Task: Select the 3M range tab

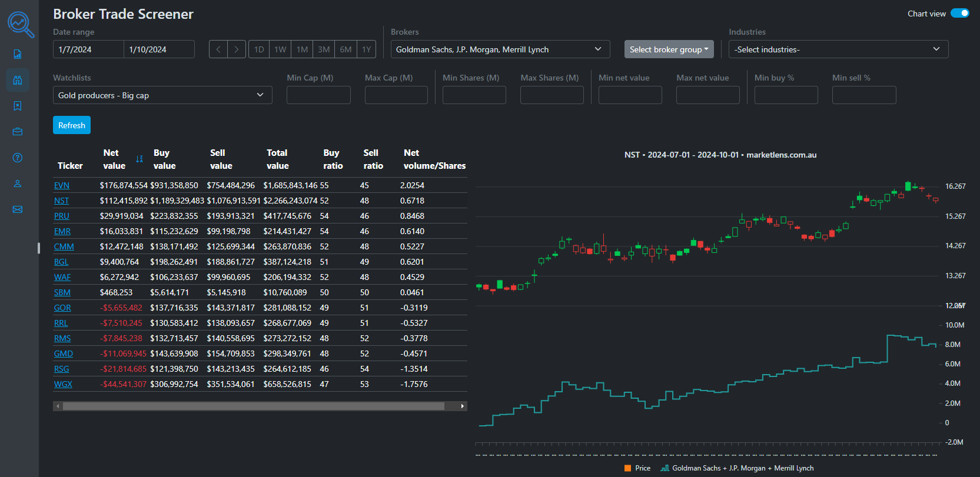Action: (324, 49)
